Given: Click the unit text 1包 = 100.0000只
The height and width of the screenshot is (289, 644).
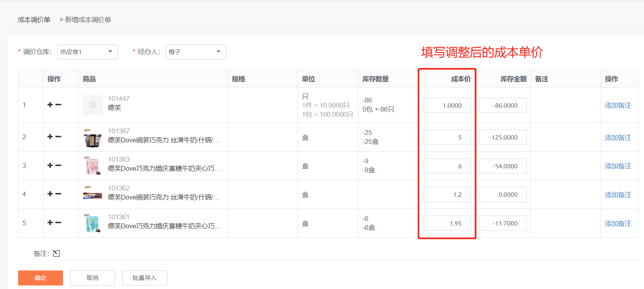Looking at the screenshot, I should click(x=328, y=114).
